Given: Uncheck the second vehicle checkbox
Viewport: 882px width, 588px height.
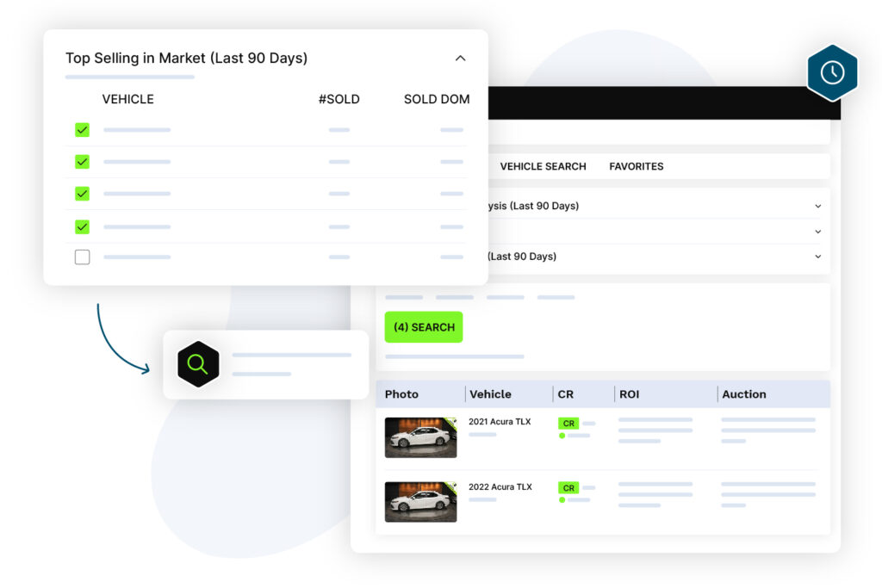Looking at the screenshot, I should (82, 161).
